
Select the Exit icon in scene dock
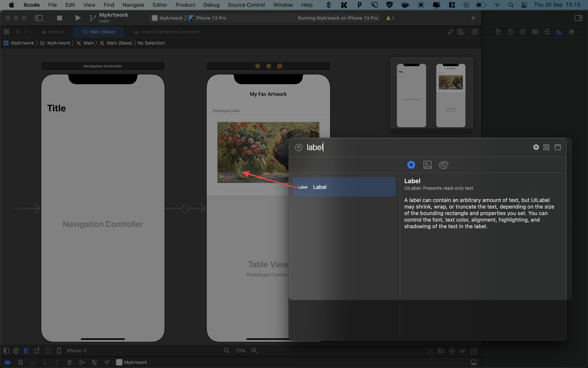pyautogui.click(x=280, y=66)
